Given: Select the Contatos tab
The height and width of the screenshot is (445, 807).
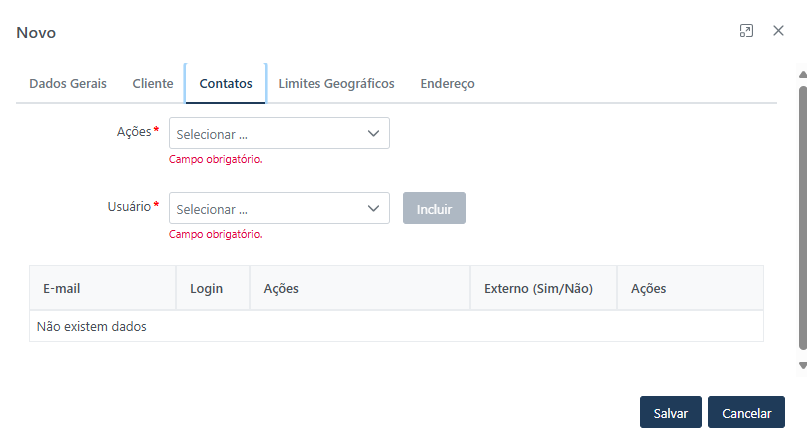Looking at the screenshot, I should 226,84.
